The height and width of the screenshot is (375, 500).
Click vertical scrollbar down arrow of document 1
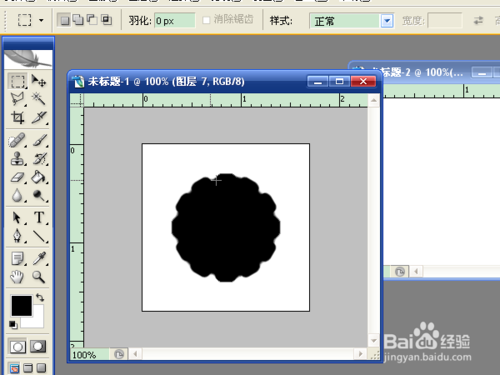click(x=374, y=341)
